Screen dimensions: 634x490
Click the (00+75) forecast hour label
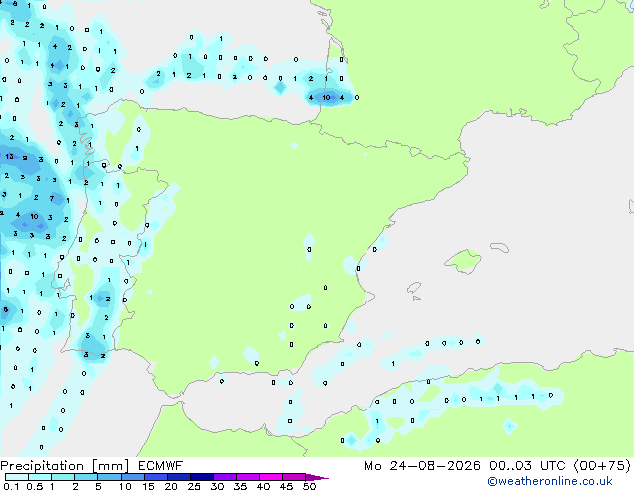pyautogui.click(x=602, y=466)
